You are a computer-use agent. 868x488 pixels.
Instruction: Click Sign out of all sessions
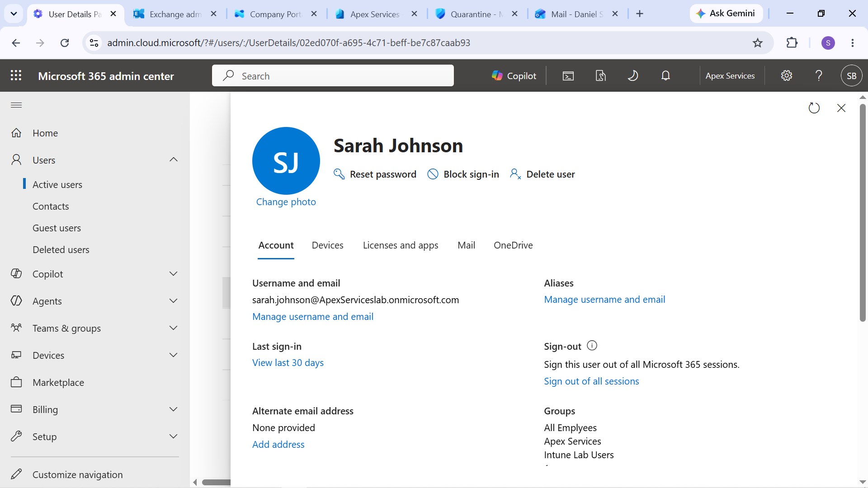591,381
